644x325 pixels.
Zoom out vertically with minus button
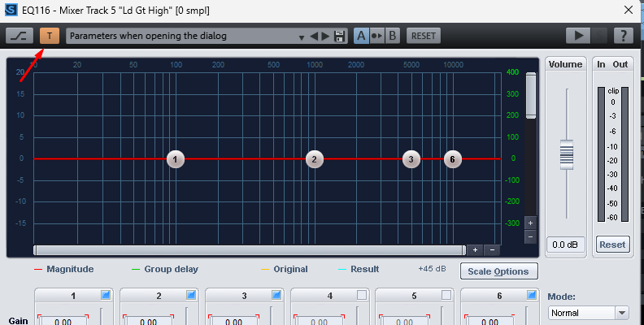point(531,236)
